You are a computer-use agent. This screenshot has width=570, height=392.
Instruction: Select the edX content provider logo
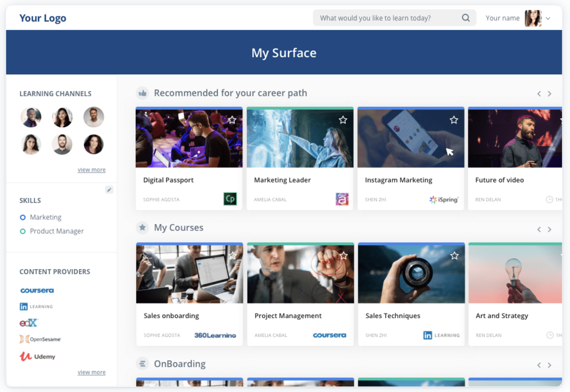tap(29, 323)
